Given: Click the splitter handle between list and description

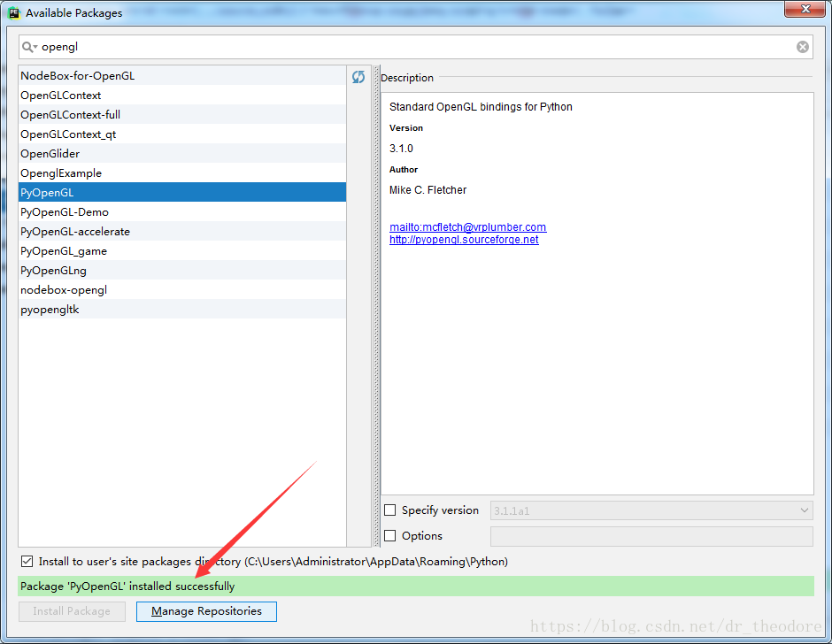Looking at the screenshot, I should 376,306.
